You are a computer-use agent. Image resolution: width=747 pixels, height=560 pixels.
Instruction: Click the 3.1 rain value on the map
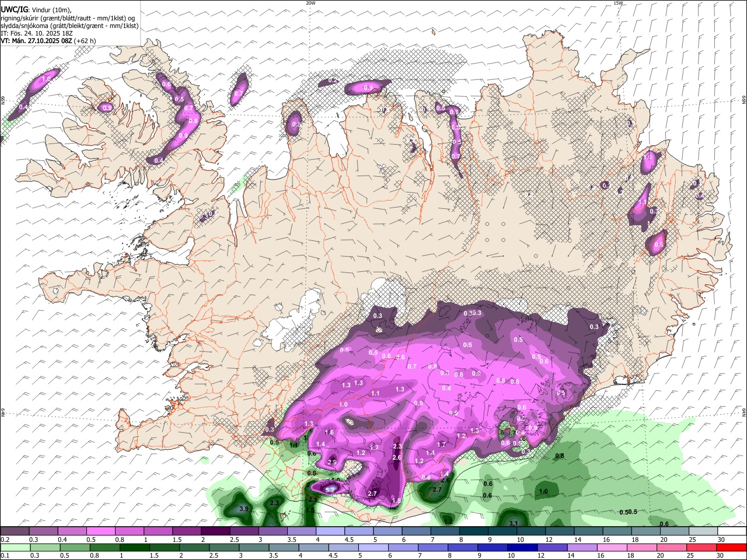pyautogui.click(x=513, y=523)
